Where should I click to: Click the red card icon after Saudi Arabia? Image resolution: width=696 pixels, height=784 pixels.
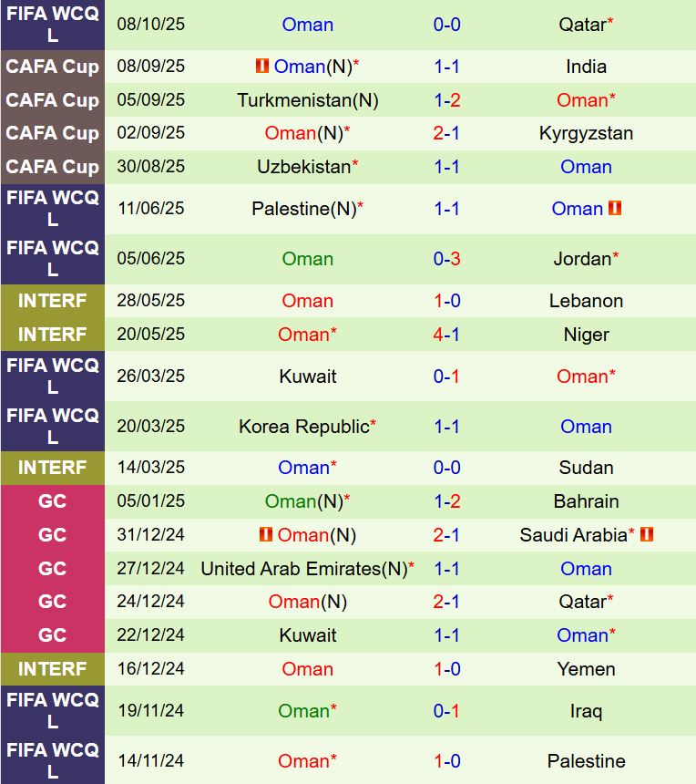647,535
